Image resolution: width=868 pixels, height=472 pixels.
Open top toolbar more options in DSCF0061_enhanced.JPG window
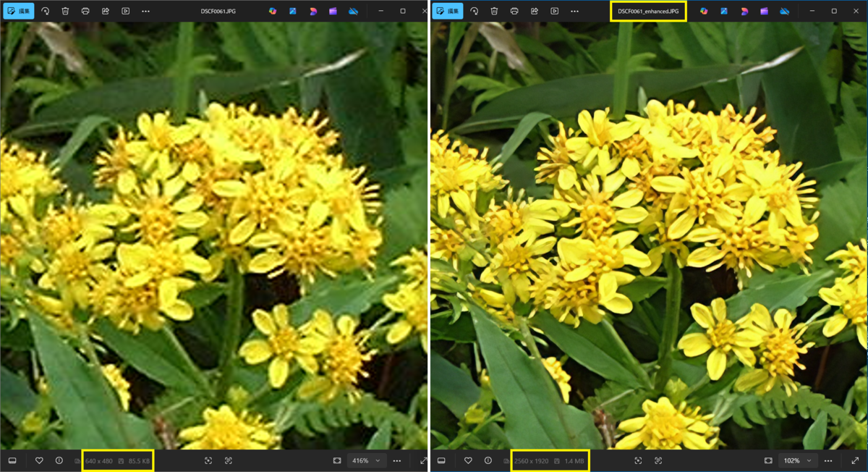click(574, 11)
